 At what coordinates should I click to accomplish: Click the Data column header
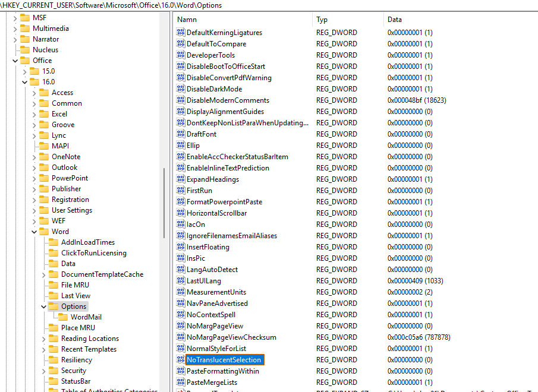point(461,20)
